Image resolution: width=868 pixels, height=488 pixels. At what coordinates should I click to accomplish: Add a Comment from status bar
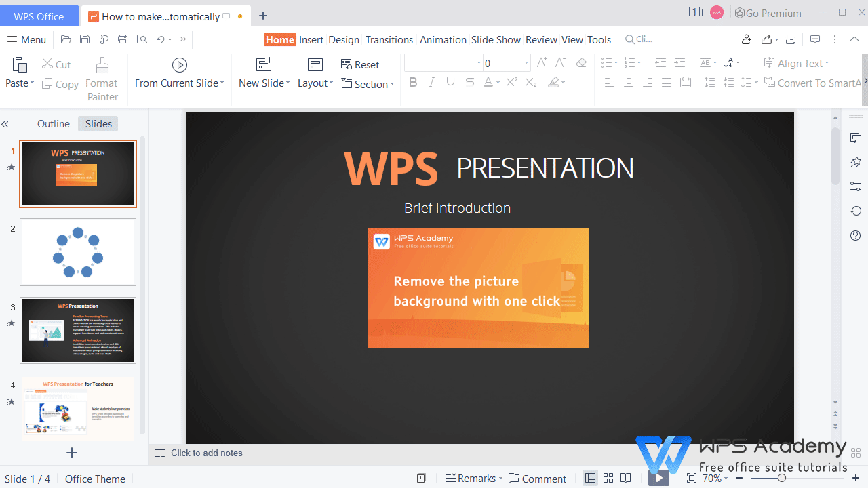tap(537, 479)
